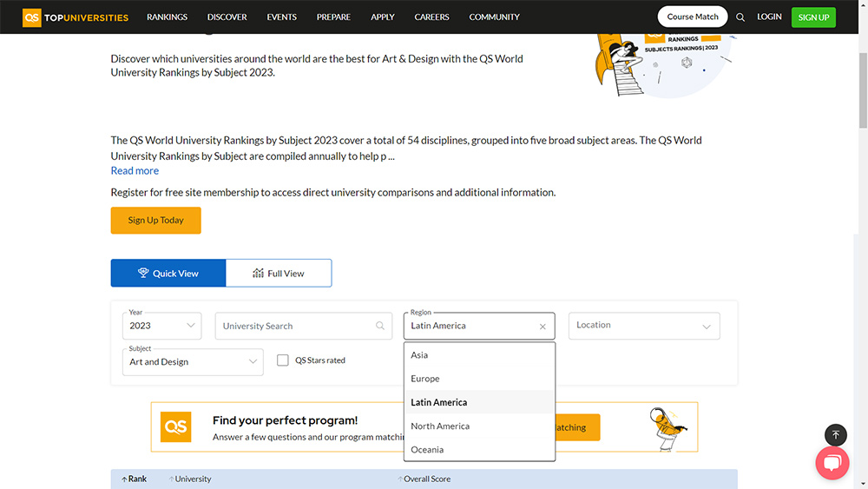Sort by the Overall Score column

(424, 479)
